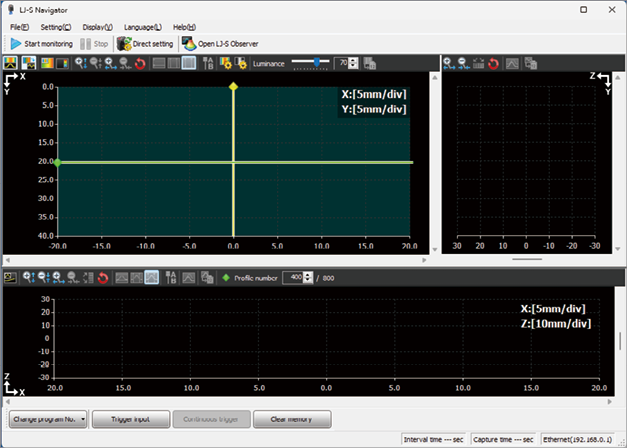This screenshot has width=627, height=448.
Task: Open Direct setting from the toolbar
Action: point(146,44)
